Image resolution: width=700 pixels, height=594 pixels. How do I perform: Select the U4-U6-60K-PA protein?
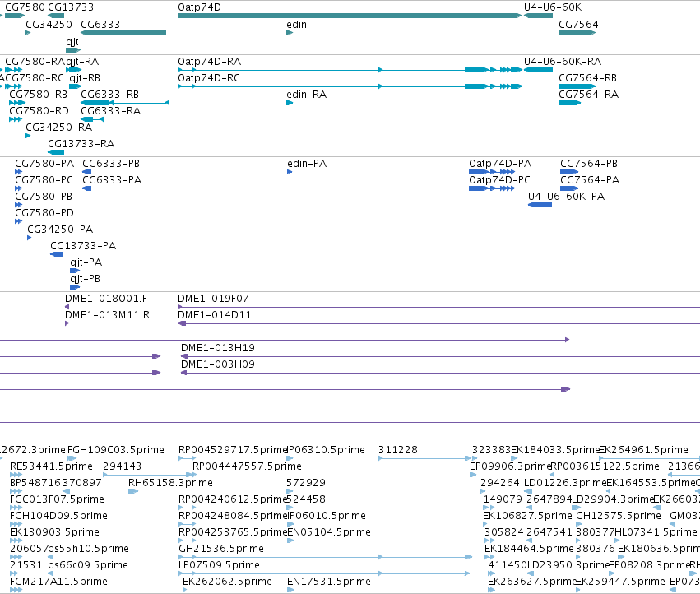point(540,205)
